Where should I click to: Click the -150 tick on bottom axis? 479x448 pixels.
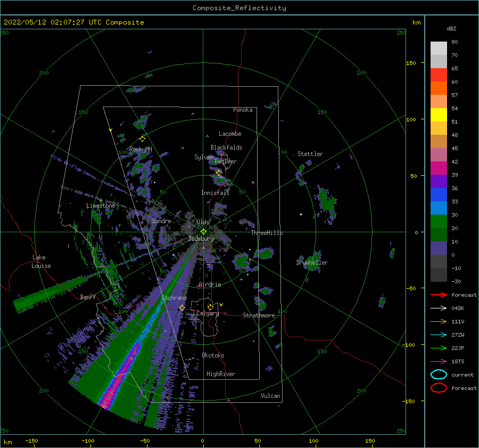click(31, 441)
